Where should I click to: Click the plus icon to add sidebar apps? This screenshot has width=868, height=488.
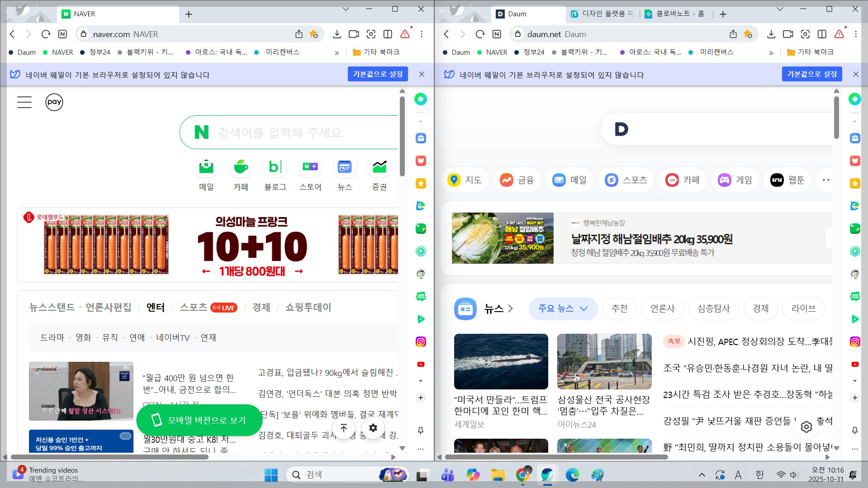click(x=421, y=398)
